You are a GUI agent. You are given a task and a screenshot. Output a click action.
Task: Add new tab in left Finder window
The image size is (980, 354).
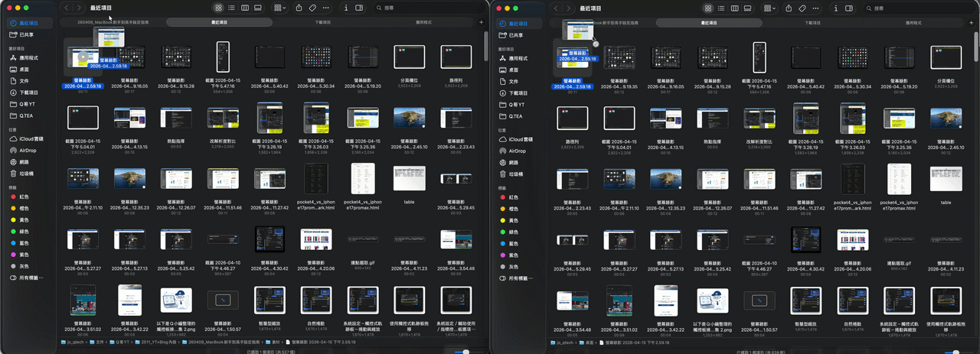tap(481, 23)
